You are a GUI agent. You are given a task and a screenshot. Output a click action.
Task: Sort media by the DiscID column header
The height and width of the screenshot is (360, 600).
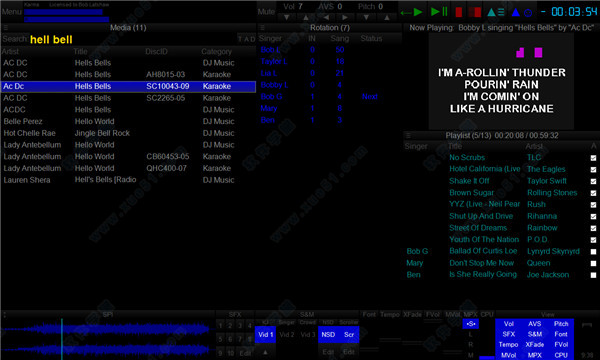click(x=156, y=51)
